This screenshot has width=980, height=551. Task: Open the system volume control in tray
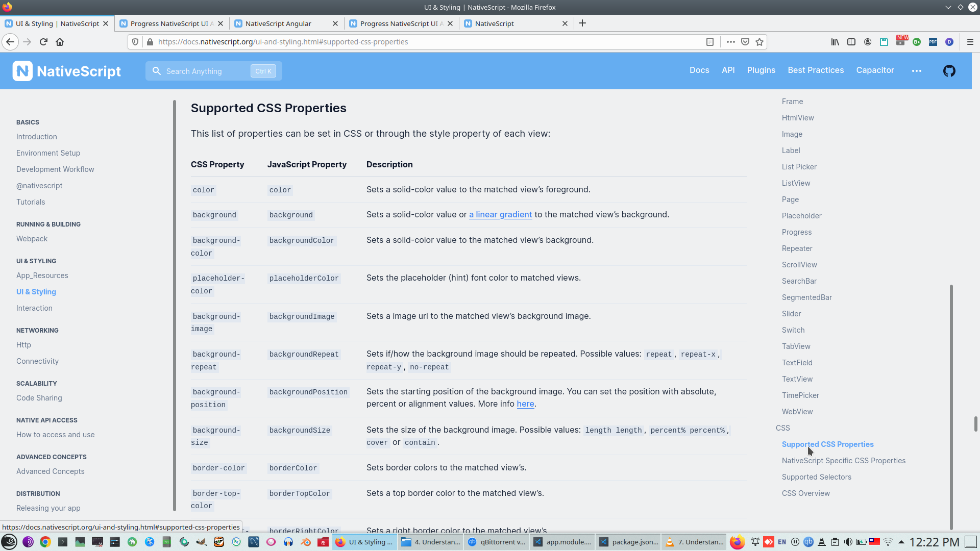coord(848,542)
